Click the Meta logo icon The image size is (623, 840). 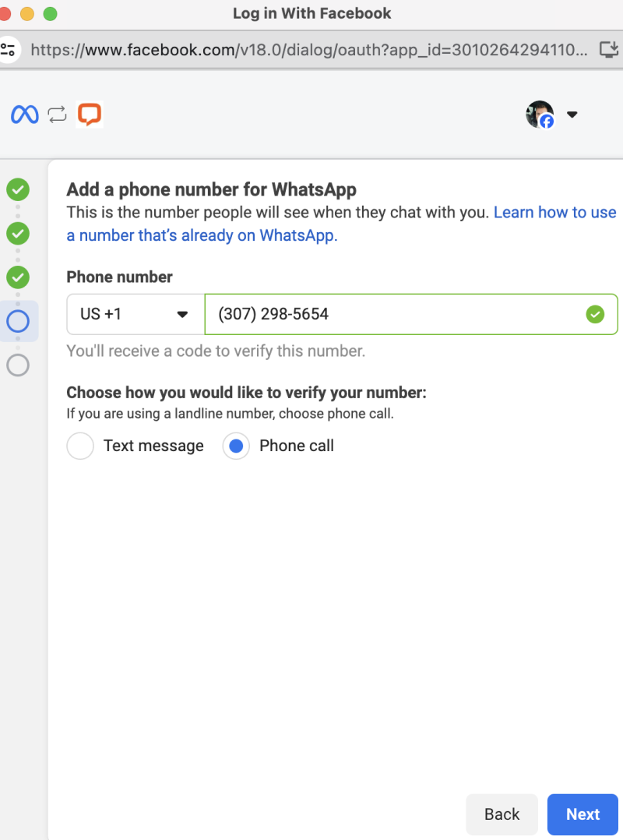(25, 115)
